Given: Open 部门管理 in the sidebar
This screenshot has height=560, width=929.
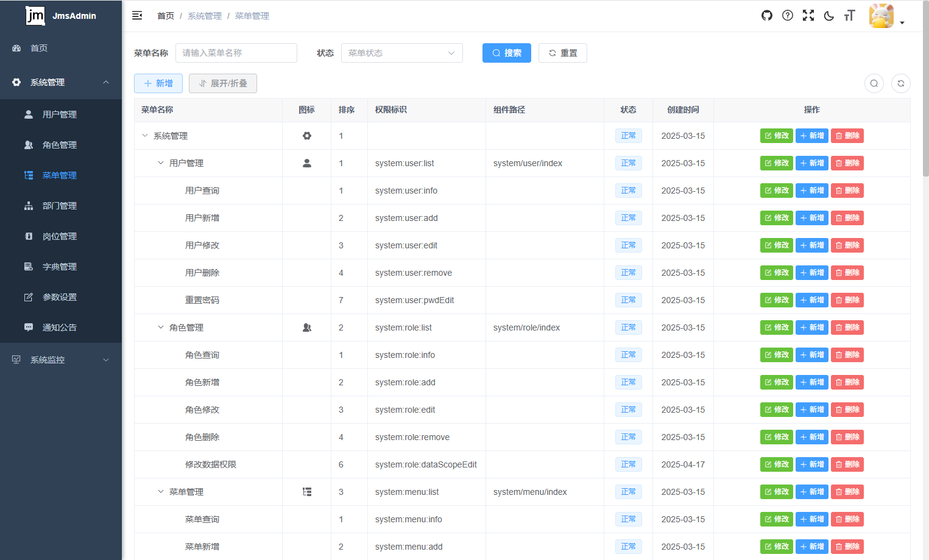Looking at the screenshot, I should point(61,206).
